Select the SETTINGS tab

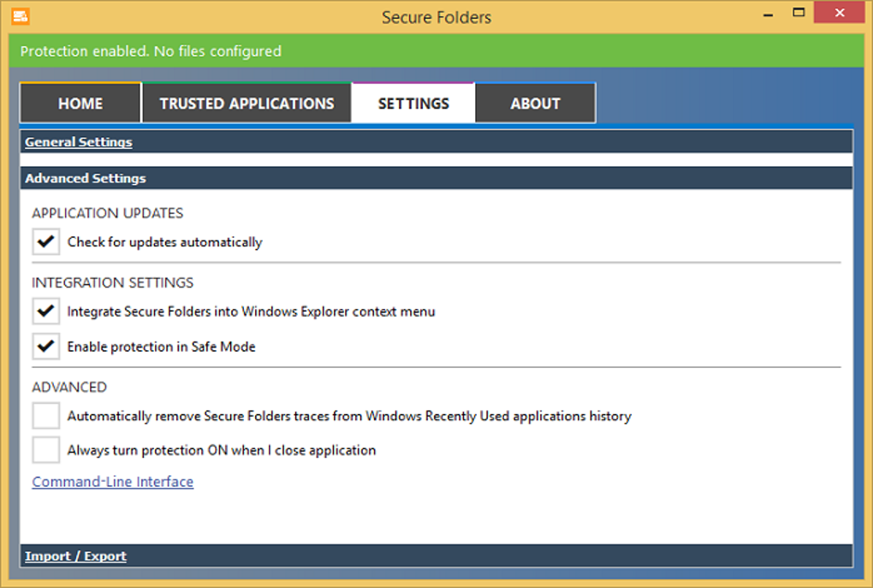pos(413,104)
